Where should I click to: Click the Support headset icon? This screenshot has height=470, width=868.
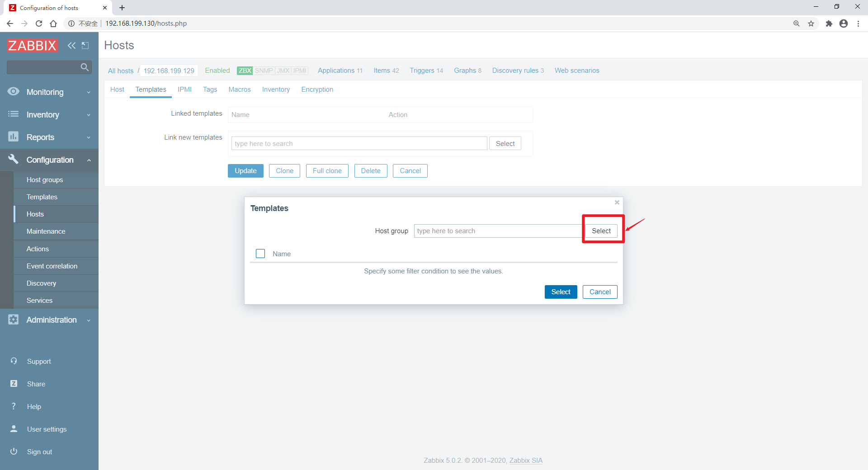pos(14,361)
